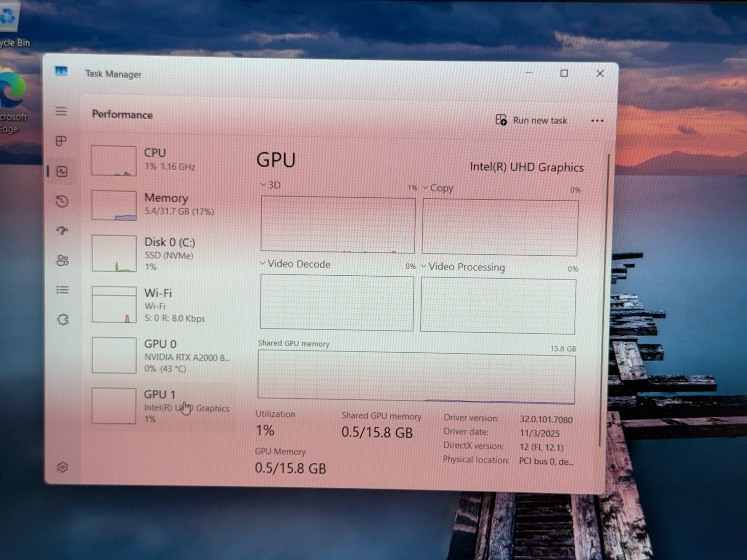Click the large GPU heading
The height and width of the screenshot is (560, 747).
[276, 160]
